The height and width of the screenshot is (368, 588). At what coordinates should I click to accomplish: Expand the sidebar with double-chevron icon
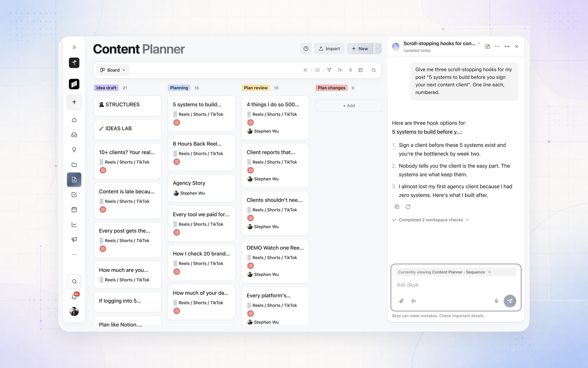[74, 47]
